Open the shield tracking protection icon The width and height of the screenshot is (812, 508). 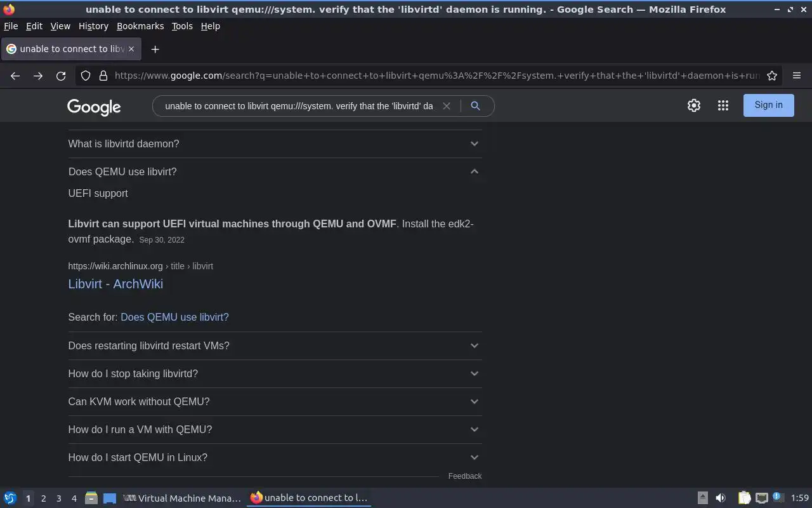[x=86, y=76]
